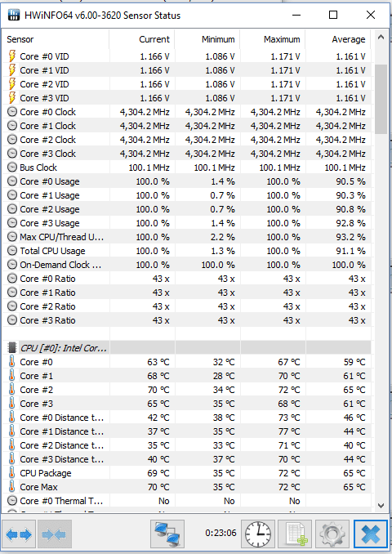Reset the sensor clock timer icon
The width and height of the screenshot is (392, 554).
pyautogui.click(x=258, y=534)
